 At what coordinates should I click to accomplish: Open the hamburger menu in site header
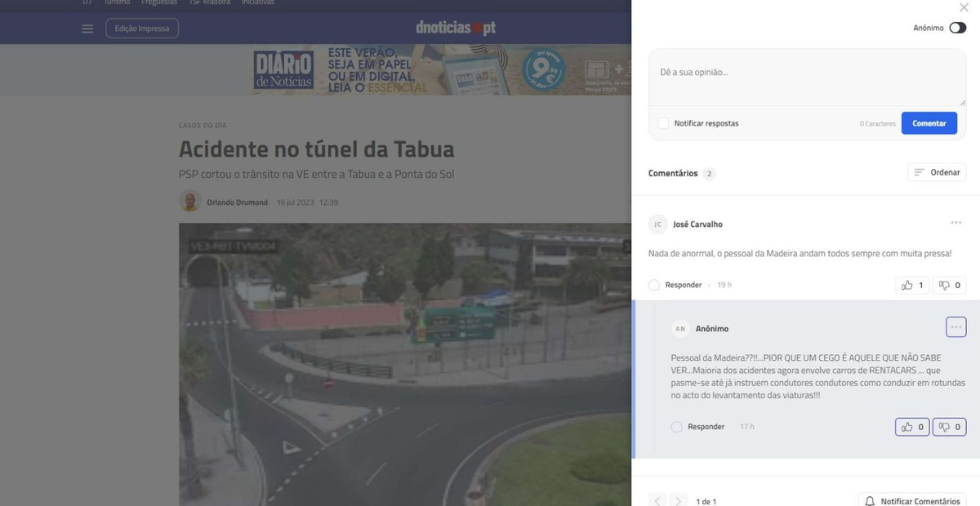pyautogui.click(x=87, y=29)
